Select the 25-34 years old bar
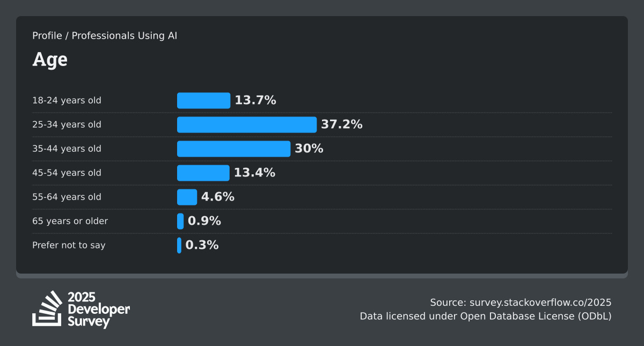The height and width of the screenshot is (346, 644). (247, 124)
